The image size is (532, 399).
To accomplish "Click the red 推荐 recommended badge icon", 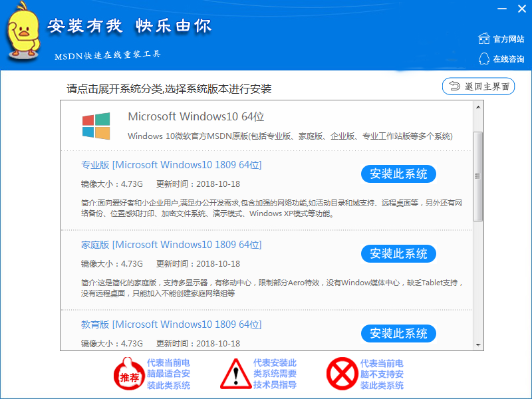I will click(128, 374).
